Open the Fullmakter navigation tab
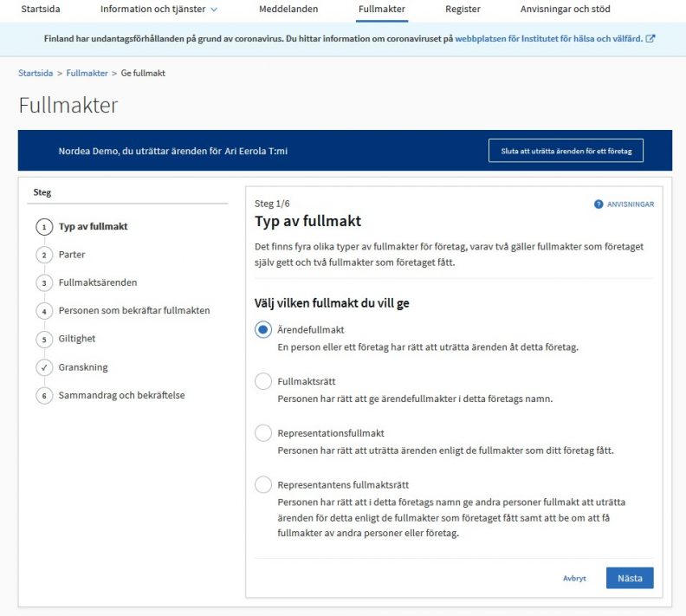 coord(381,9)
